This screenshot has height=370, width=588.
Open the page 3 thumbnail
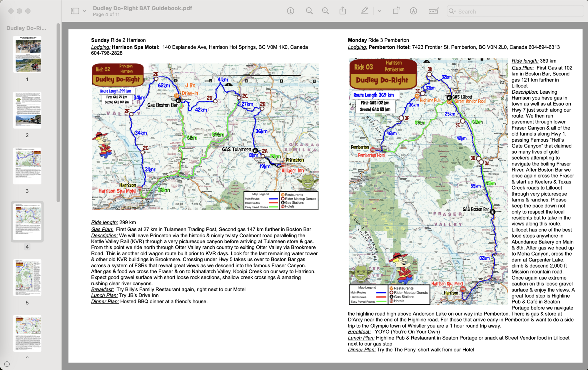[27, 166]
